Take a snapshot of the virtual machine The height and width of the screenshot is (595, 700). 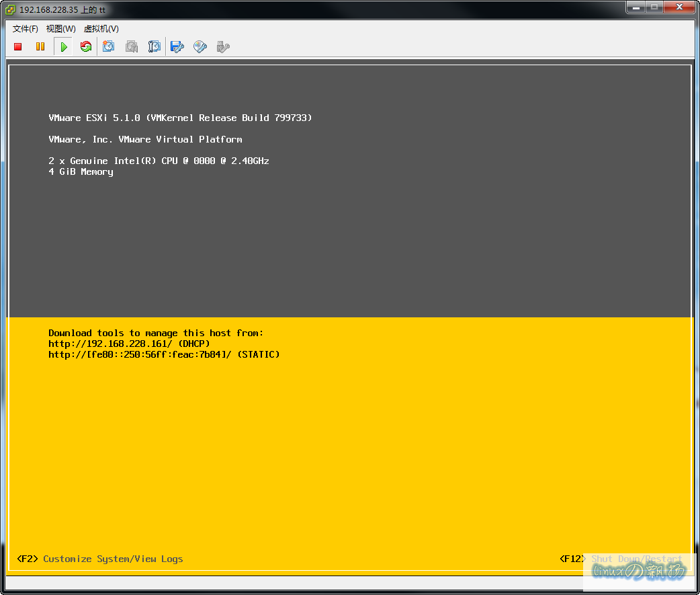click(109, 46)
